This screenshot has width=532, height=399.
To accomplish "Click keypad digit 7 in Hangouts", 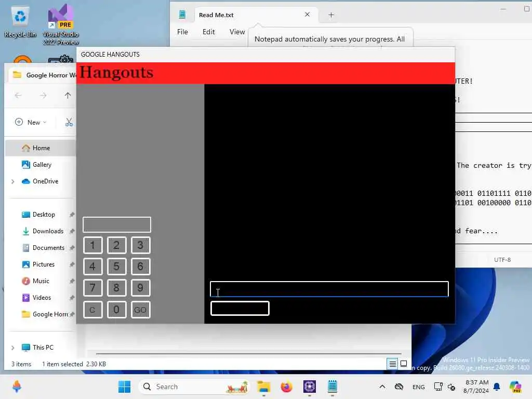I will point(92,288).
